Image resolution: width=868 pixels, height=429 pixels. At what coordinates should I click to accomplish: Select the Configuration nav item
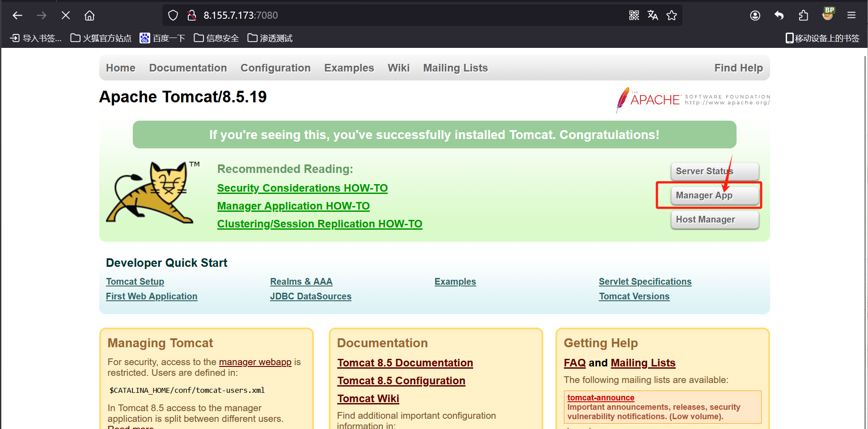pos(275,68)
